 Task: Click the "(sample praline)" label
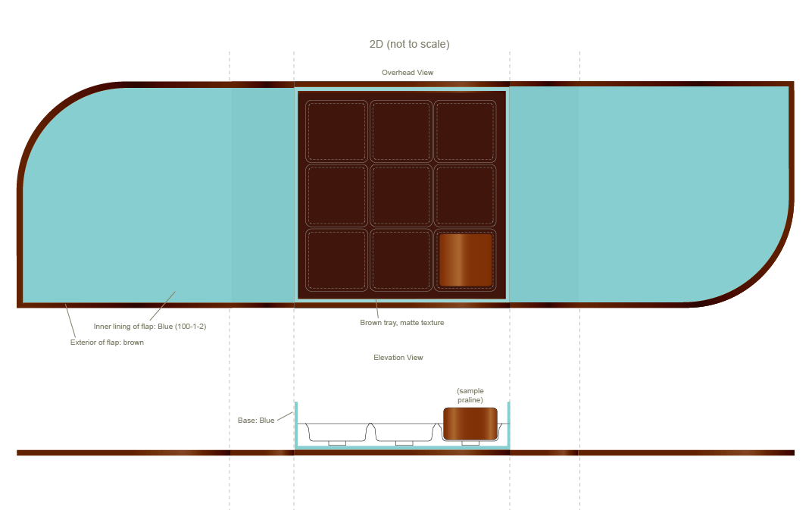coord(470,396)
